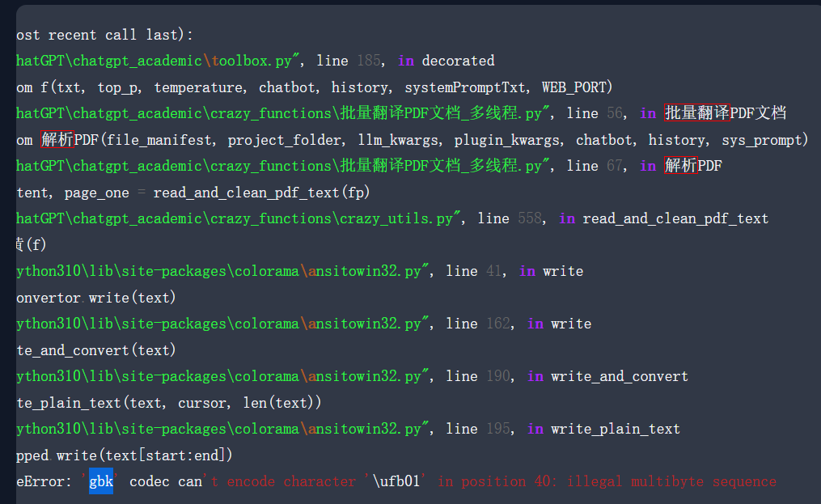Open the 批量翻译PDF文档_多线程.py path at line 56
This screenshot has height=504, width=821.
pos(267,112)
